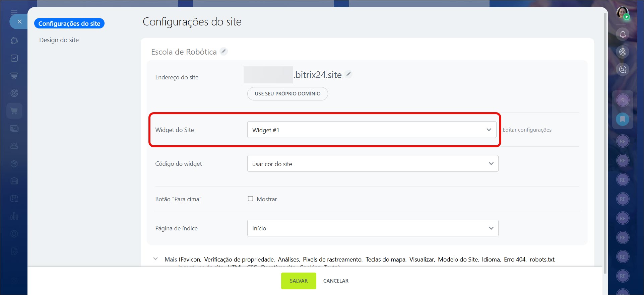This screenshot has width=644, height=295.
Task: Select the Configurações do site tab
Action: (69, 23)
